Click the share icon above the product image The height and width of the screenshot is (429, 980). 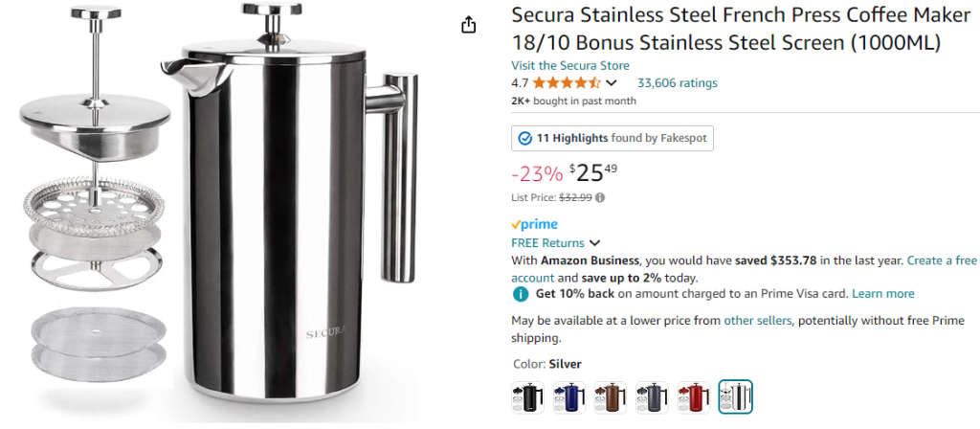[469, 25]
